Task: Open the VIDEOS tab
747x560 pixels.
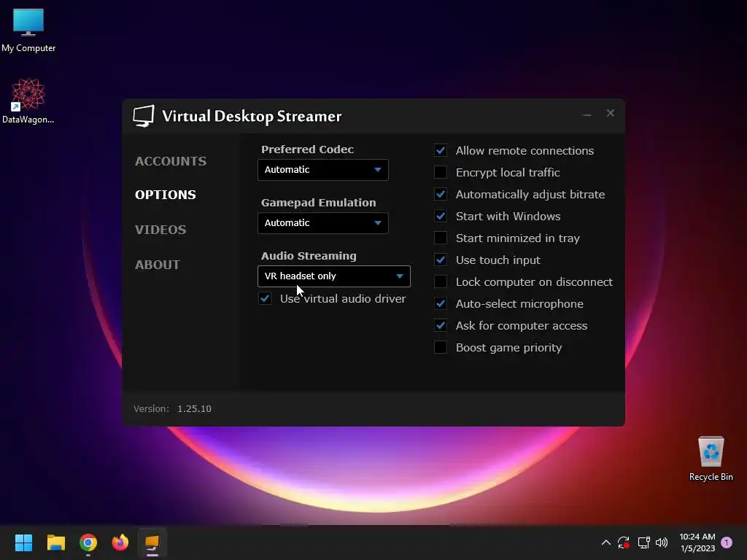Action: tap(160, 230)
